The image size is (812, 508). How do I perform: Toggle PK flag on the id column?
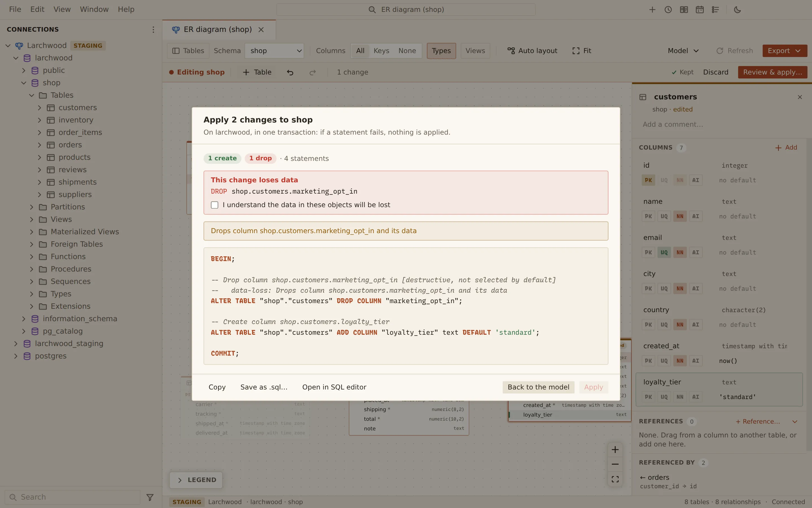pos(648,180)
